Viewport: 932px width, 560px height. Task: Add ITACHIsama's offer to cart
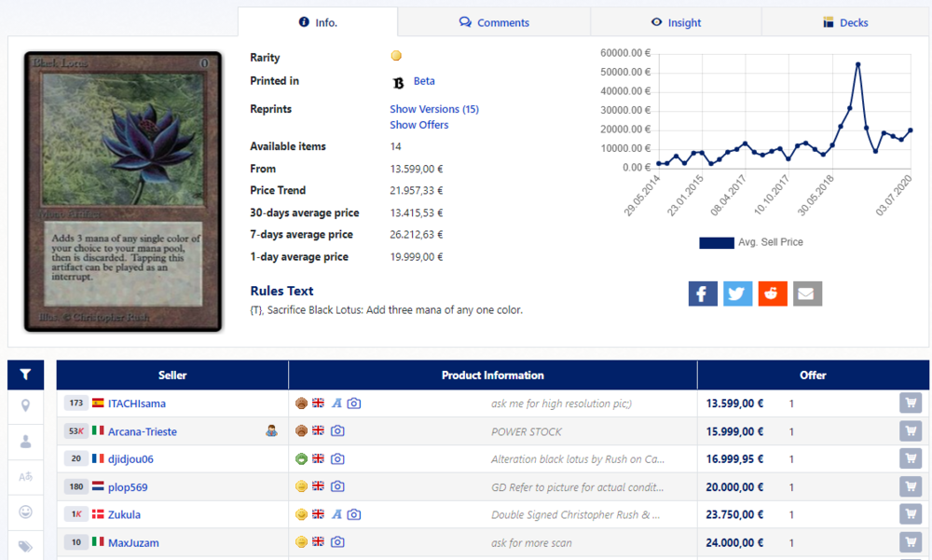coord(911,403)
